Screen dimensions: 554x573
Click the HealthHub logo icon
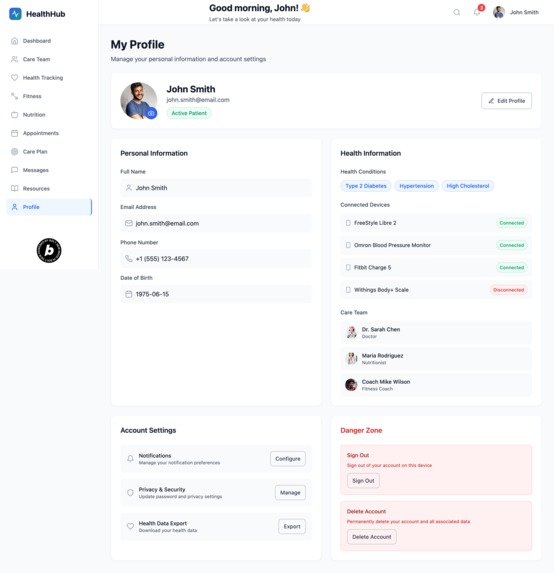click(x=15, y=14)
